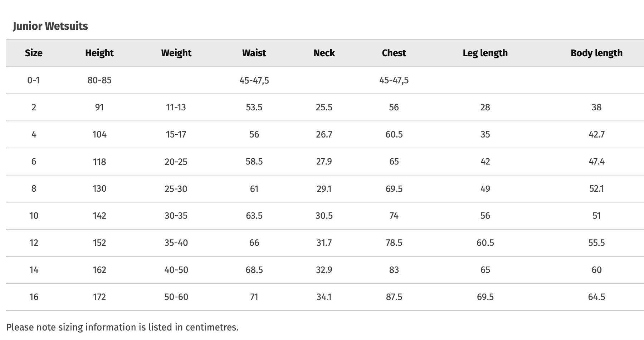
Task: Click the size 16 row label
Action: coord(34,297)
